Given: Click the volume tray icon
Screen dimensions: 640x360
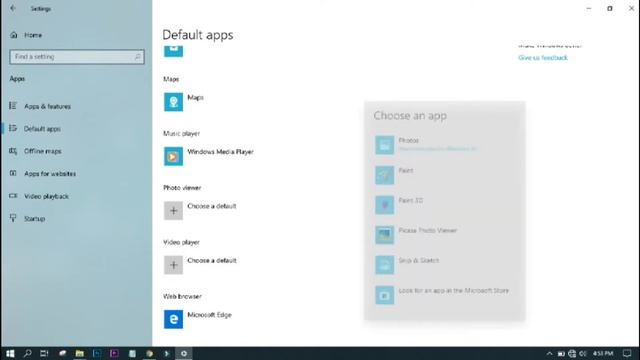Looking at the screenshot, I should click(x=583, y=353).
